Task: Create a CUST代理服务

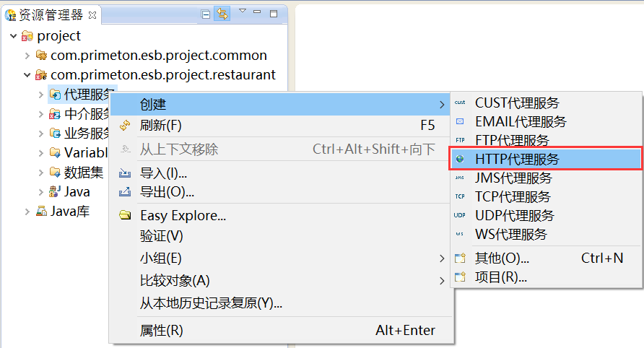Action: coord(547,103)
